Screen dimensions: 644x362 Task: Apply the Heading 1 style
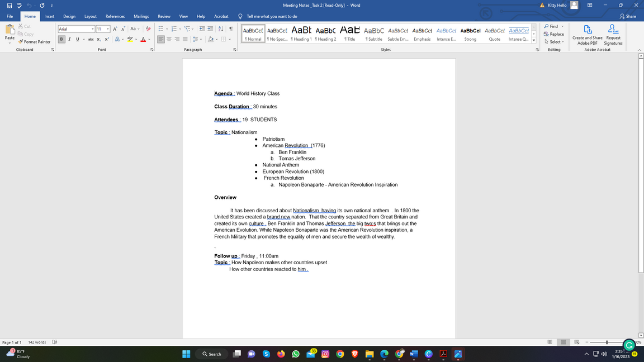pyautogui.click(x=301, y=34)
